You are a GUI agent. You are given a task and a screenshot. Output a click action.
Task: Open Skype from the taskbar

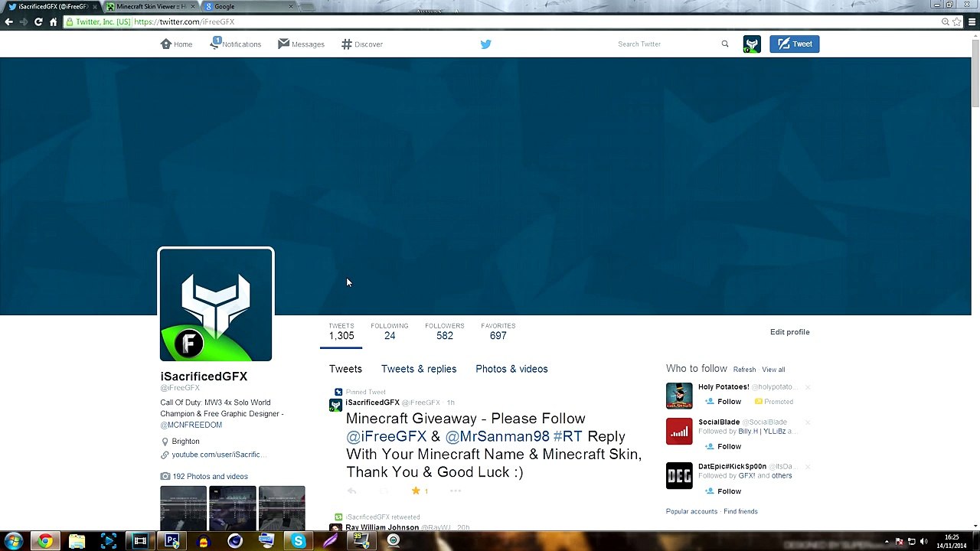(x=298, y=541)
